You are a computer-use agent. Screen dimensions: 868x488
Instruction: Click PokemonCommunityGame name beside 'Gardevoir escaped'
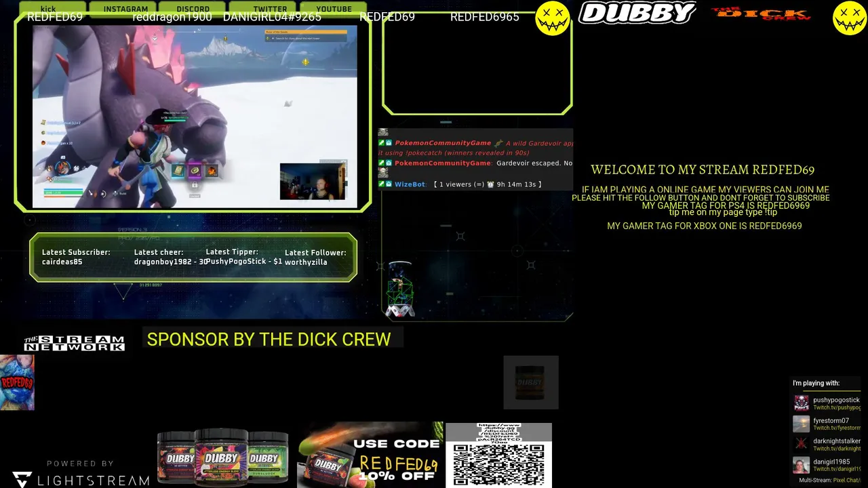pyautogui.click(x=443, y=163)
